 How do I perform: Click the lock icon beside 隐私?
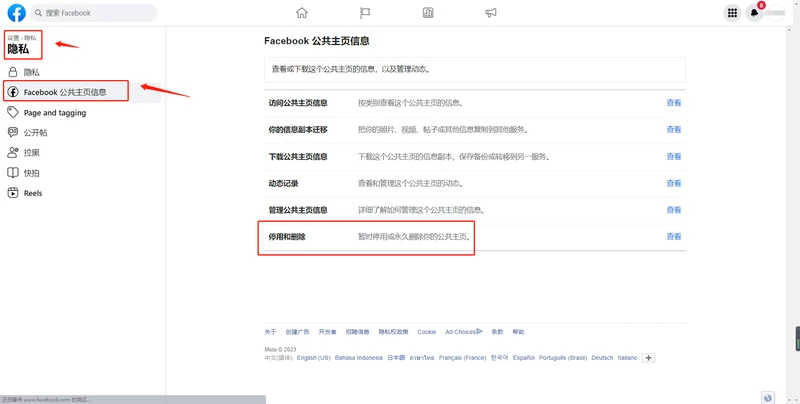[13, 72]
